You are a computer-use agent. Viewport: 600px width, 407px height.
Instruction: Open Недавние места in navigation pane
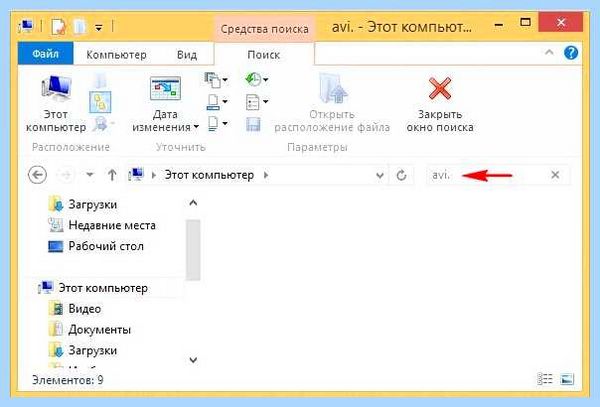101,225
